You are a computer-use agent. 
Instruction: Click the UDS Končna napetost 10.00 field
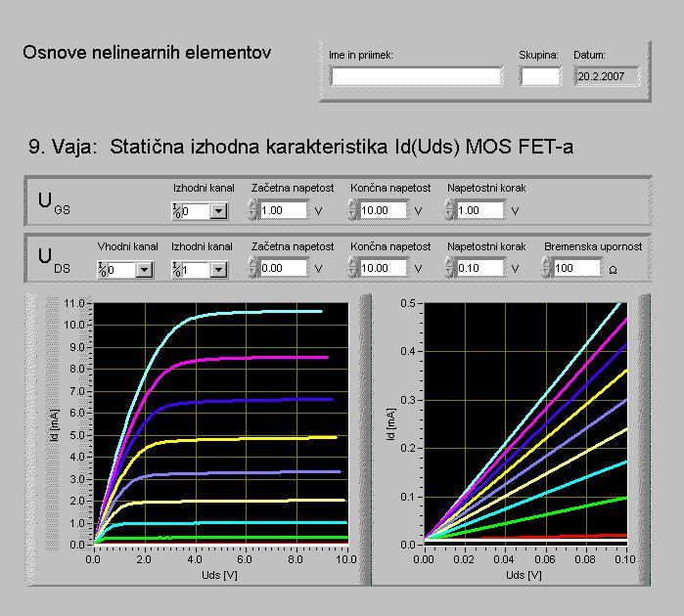click(383, 268)
